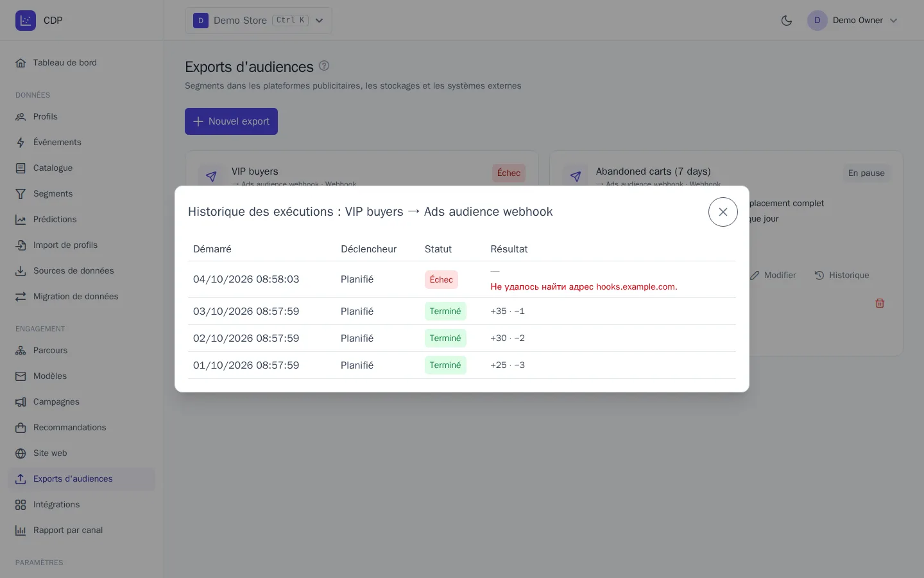Screen dimensions: 924x578
Task: Click the VIP buyers card title
Action: coord(255,171)
